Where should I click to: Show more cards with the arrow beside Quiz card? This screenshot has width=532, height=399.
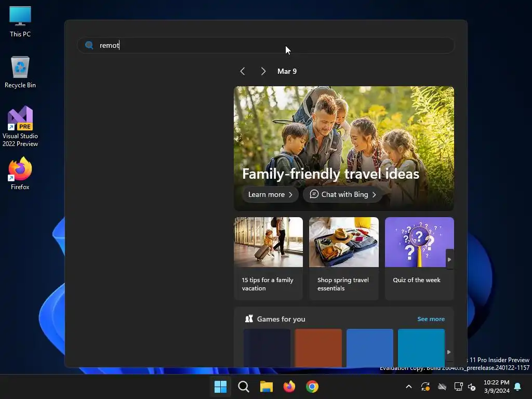[x=449, y=259]
